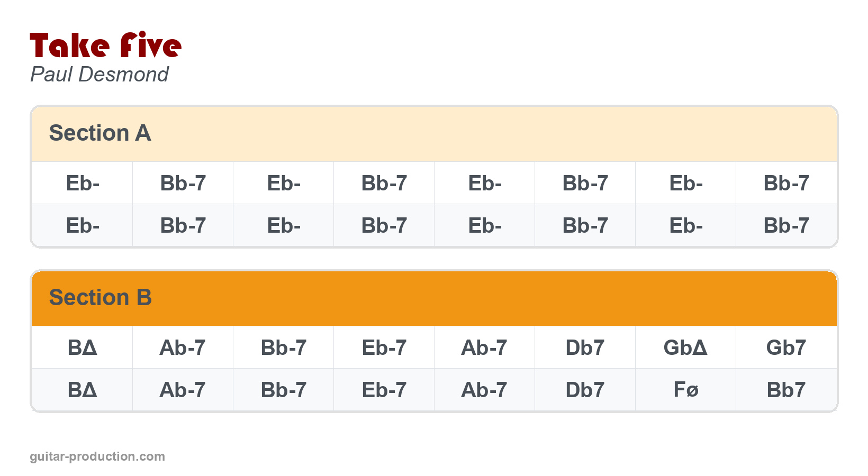The width and height of the screenshot is (868, 476).
Task: Click the Fø half-diminished chord
Action: (685, 390)
